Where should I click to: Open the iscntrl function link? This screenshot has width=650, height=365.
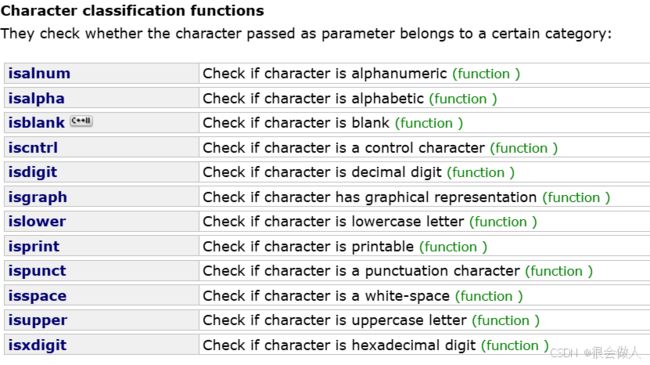pyautogui.click(x=33, y=148)
